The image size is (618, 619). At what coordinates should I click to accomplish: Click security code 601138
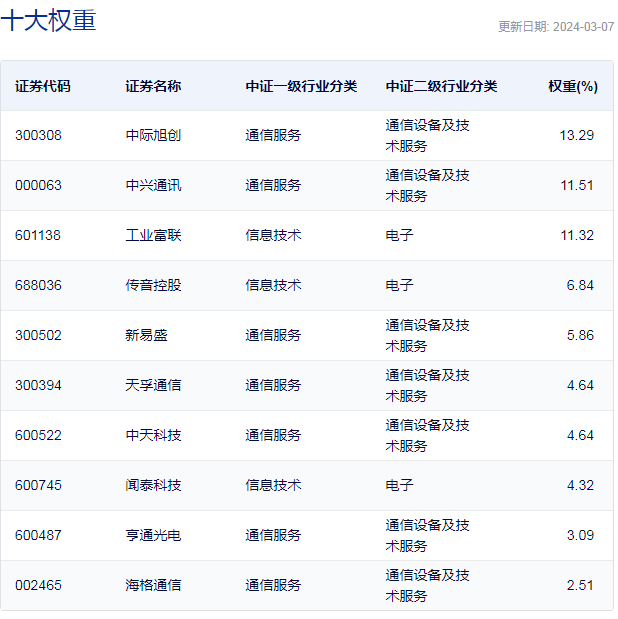click(x=38, y=235)
